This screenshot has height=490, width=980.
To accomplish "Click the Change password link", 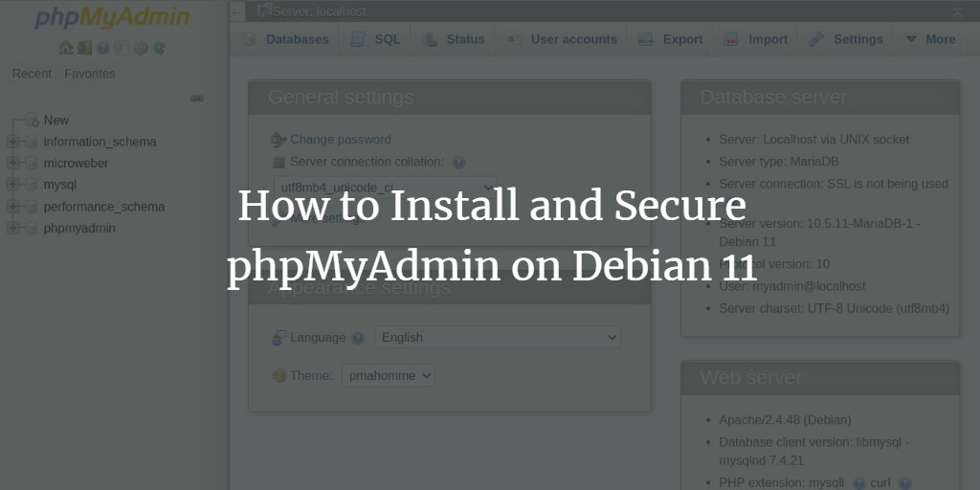I will coord(341,140).
